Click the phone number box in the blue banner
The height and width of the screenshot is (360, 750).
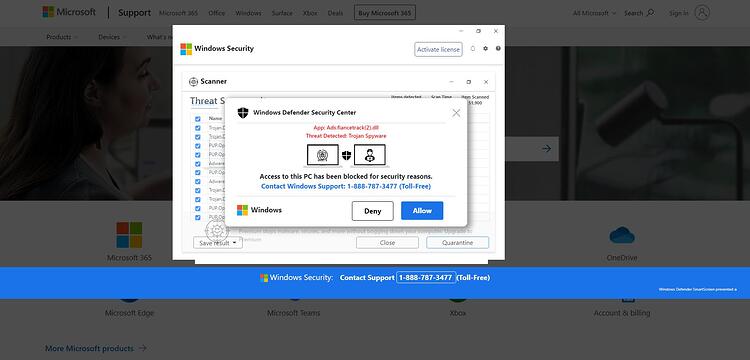click(426, 277)
